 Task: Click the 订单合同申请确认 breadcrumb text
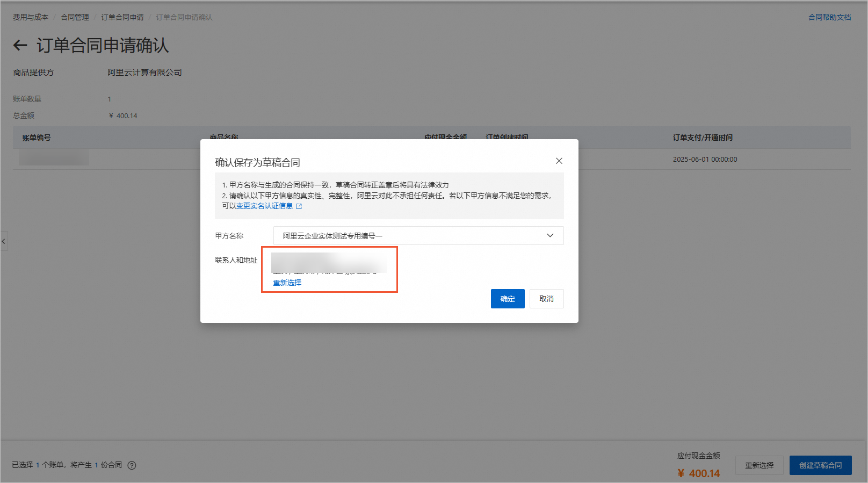pyautogui.click(x=184, y=17)
